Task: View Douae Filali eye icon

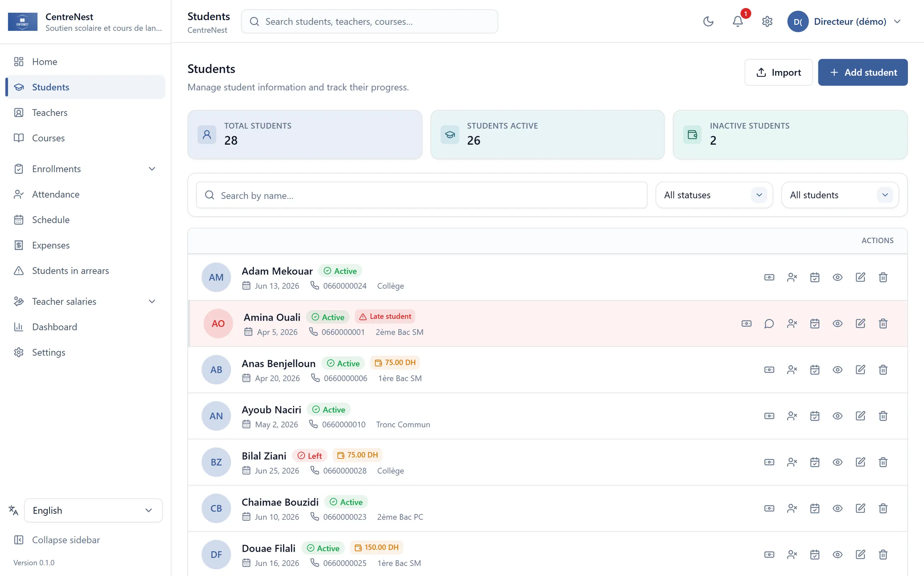Action: click(x=837, y=555)
